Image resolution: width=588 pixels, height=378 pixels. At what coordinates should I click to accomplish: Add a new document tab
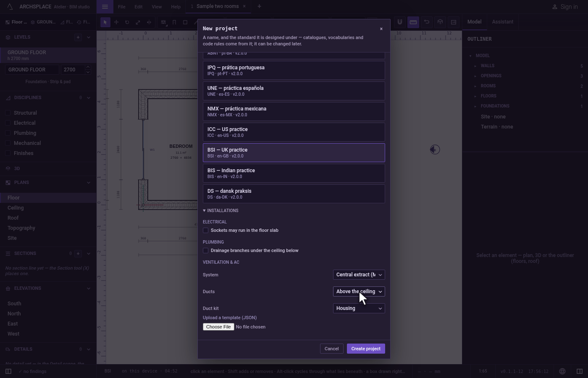click(x=259, y=6)
